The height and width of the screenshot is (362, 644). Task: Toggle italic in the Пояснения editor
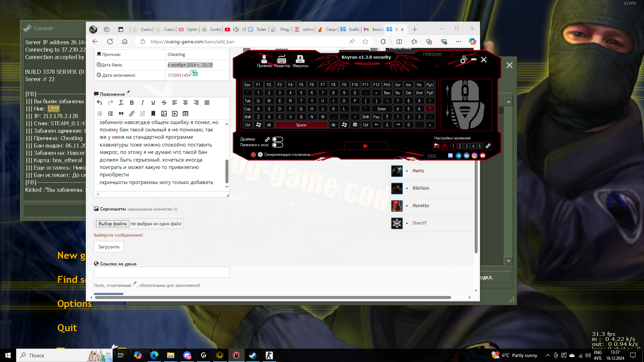143,103
